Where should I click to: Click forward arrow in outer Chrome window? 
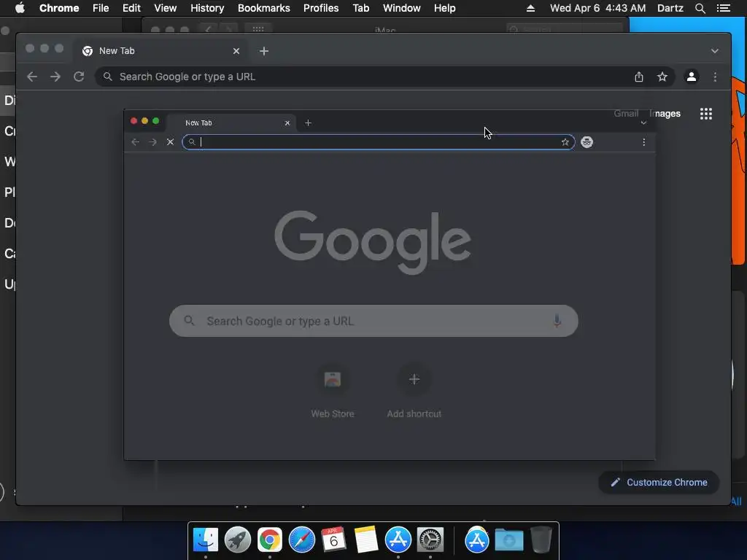pyautogui.click(x=55, y=77)
